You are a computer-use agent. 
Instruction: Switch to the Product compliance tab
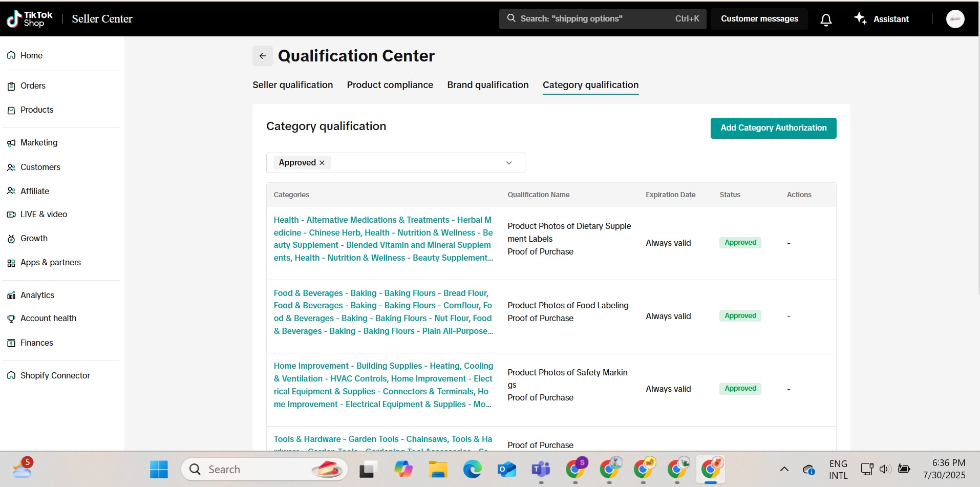click(390, 85)
